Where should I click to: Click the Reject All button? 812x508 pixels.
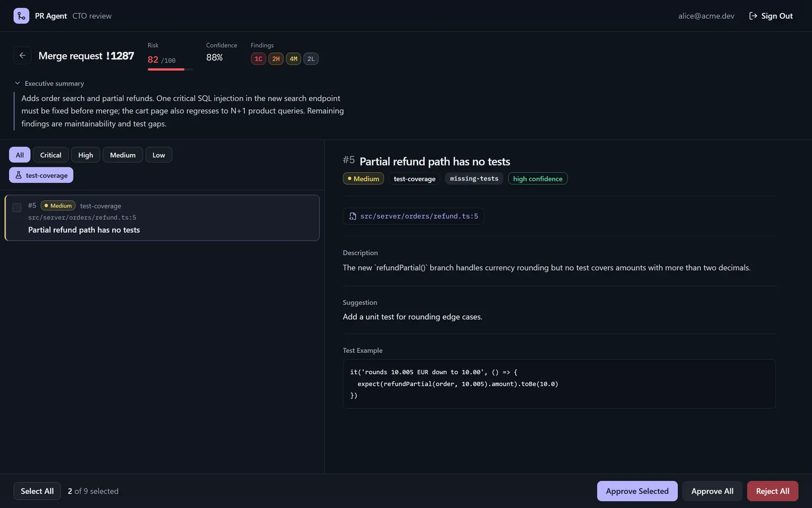coord(772,491)
